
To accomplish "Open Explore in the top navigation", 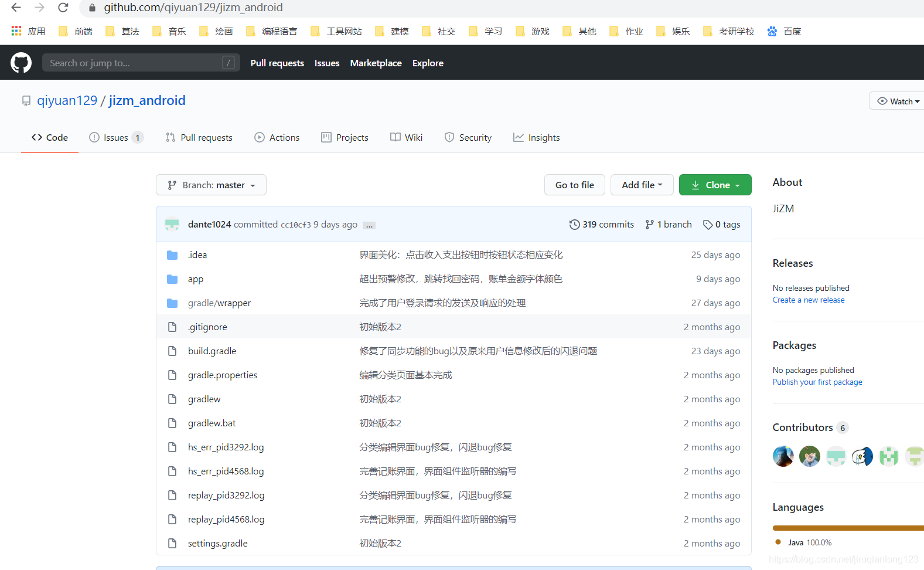I will [x=428, y=63].
